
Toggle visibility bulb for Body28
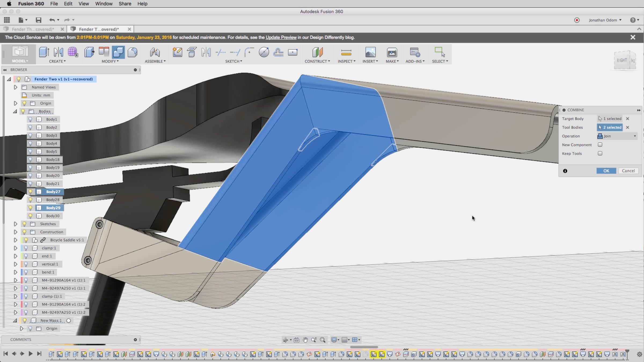pyautogui.click(x=30, y=200)
